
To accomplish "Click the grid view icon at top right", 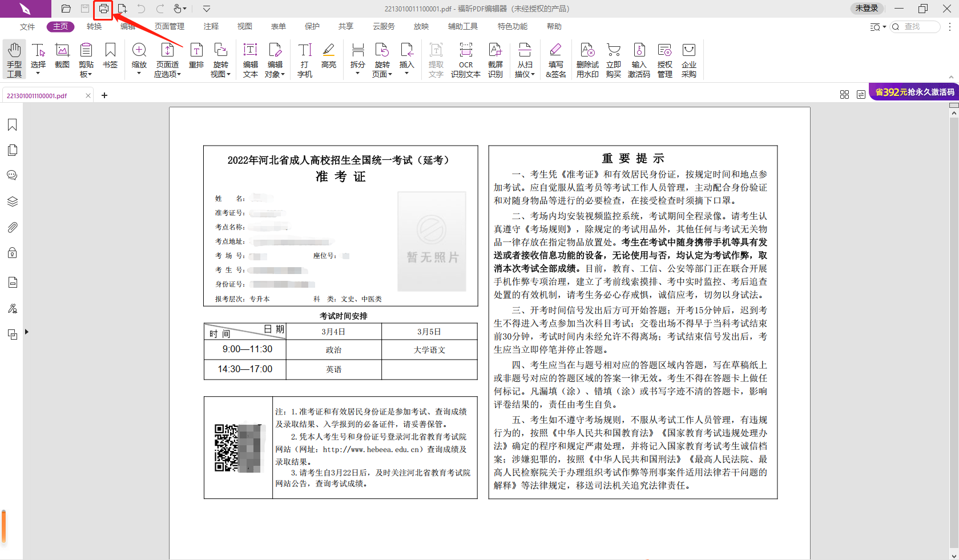I will 844,94.
